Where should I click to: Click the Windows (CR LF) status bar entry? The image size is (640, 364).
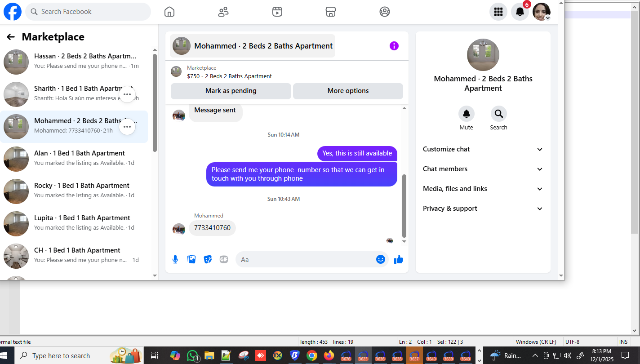536,342
